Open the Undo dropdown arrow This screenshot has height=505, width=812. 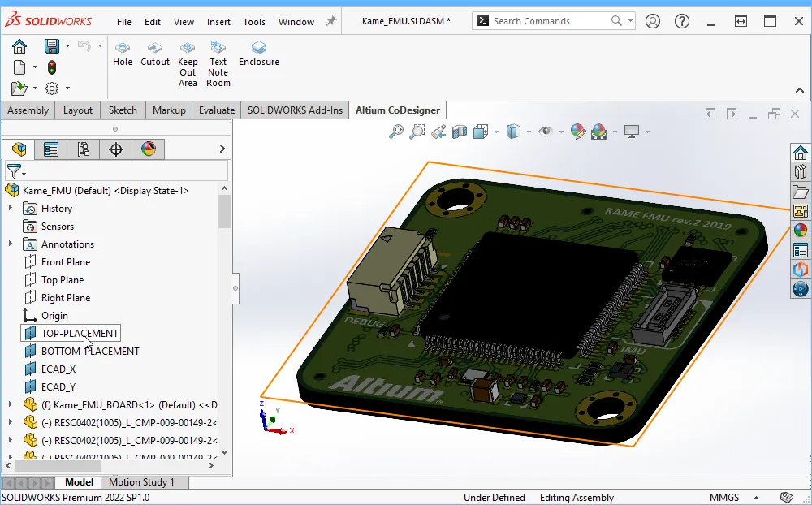pyautogui.click(x=100, y=46)
